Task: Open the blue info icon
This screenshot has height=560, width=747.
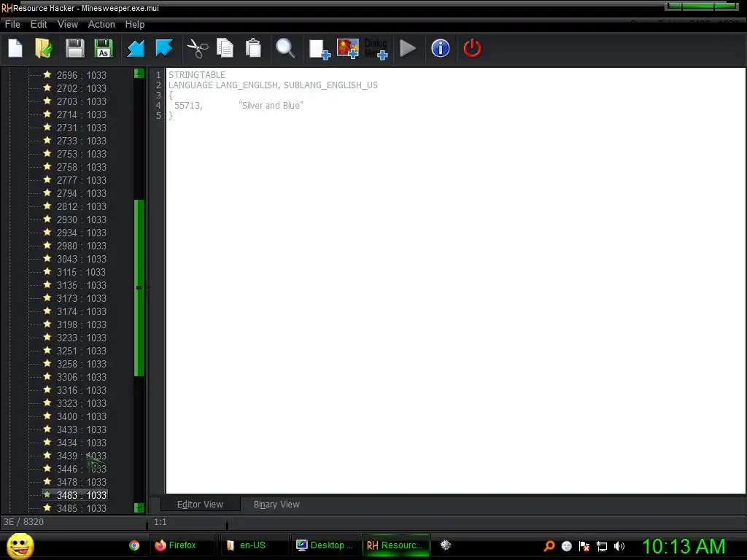Action: [x=440, y=49]
